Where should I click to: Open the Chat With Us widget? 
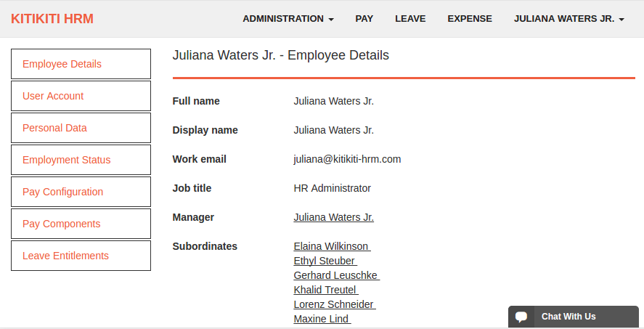tap(568, 317)
